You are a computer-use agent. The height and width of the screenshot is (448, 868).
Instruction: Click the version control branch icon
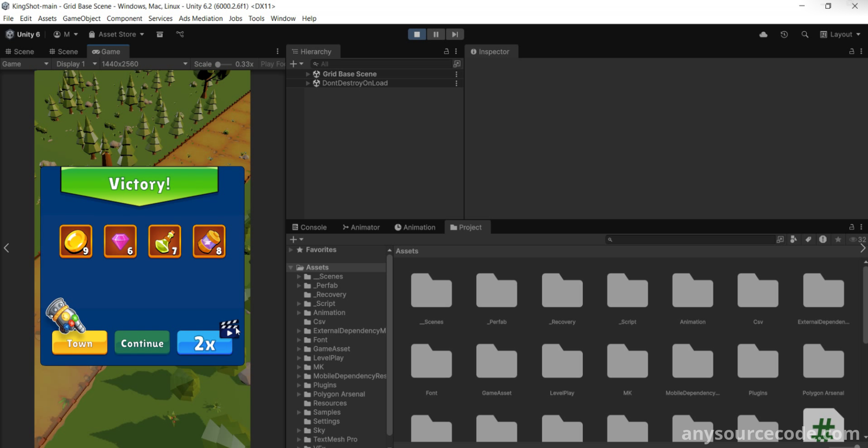[x=180, y=34]
